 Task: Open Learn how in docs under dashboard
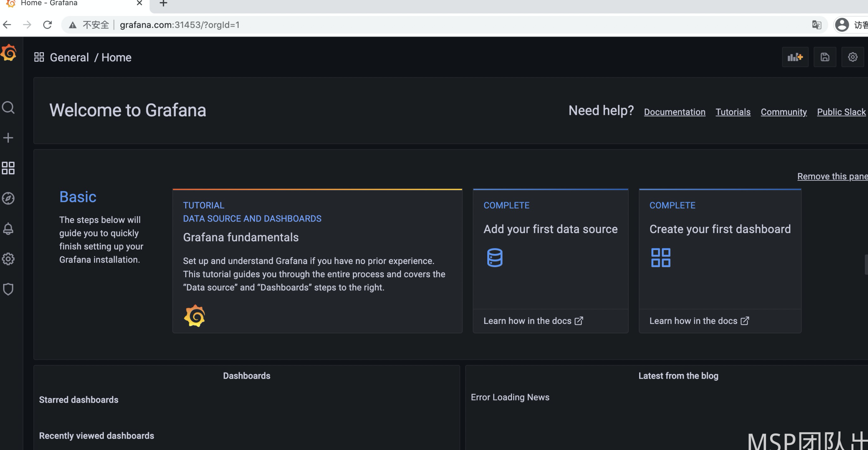click(x=699, y=321)
